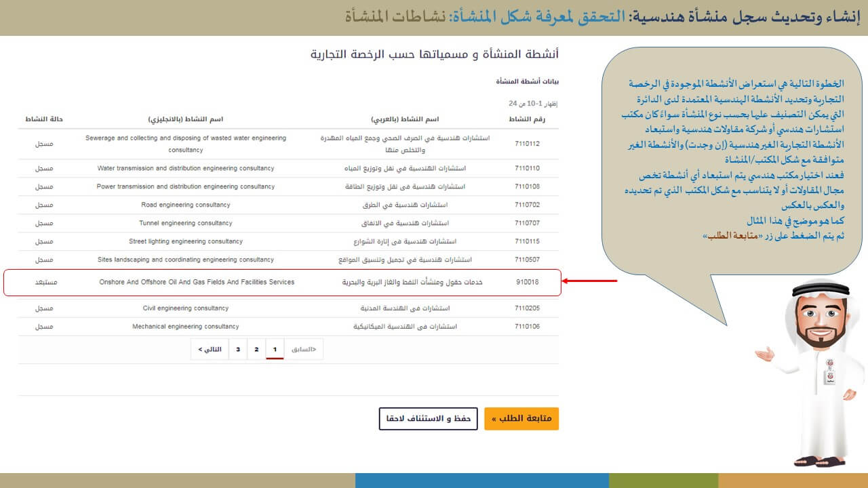
Task: Click the اسم النشاط (بالانجليزي) column header
Action: pos(185,119)
